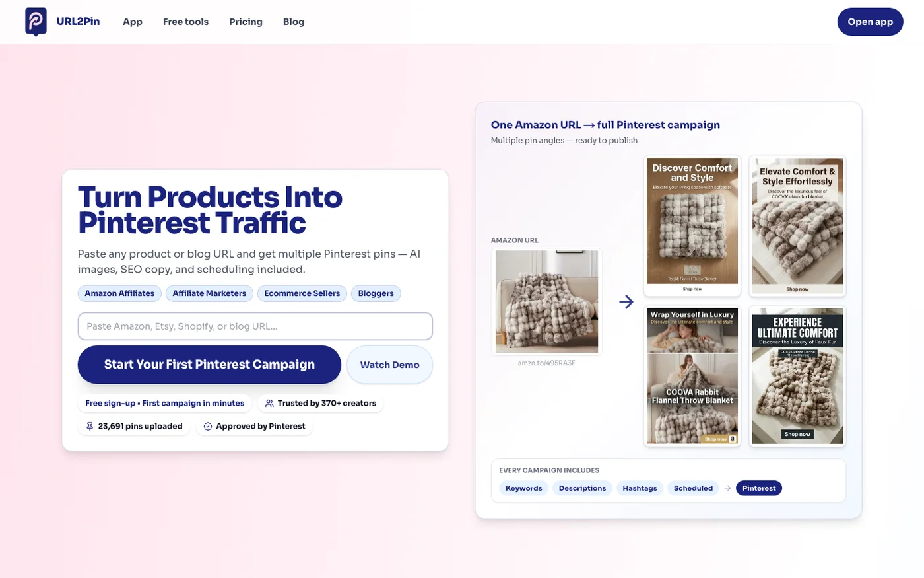Click the Turn Products Into Pinterest Traffic heading
The height and width of the screenshot is (578, 924).
[x=210, y=210]
